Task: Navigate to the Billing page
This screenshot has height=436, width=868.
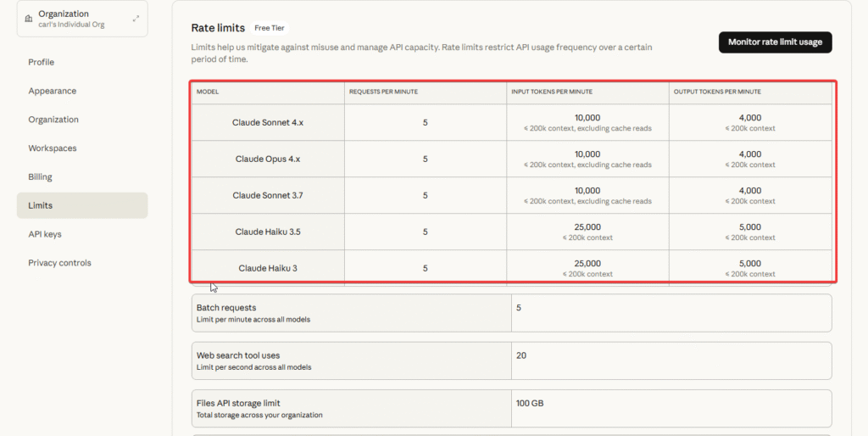Action: (40, 177)
